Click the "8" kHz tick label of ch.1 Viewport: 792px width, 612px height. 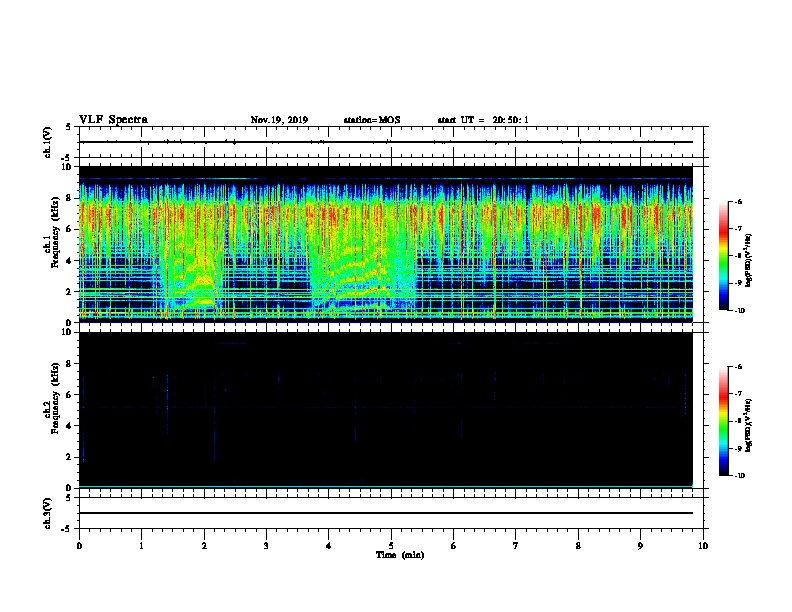[x=70, y=198]
